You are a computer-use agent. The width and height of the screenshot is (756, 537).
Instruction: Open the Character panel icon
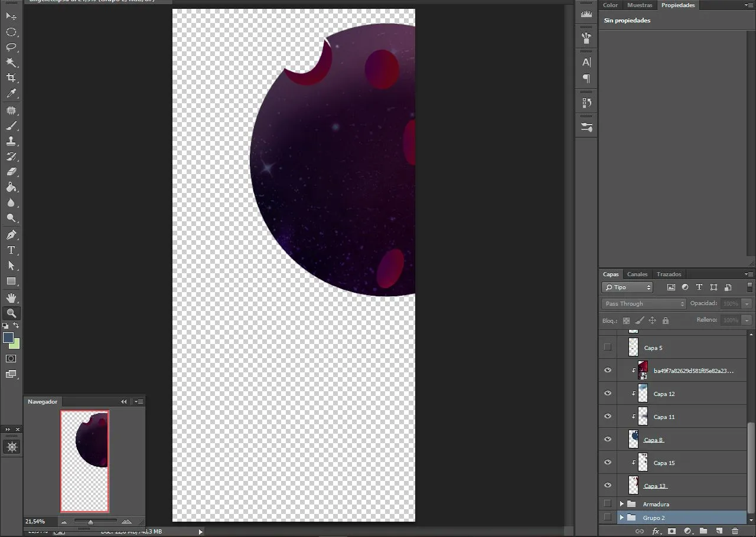tap(586, 62)
